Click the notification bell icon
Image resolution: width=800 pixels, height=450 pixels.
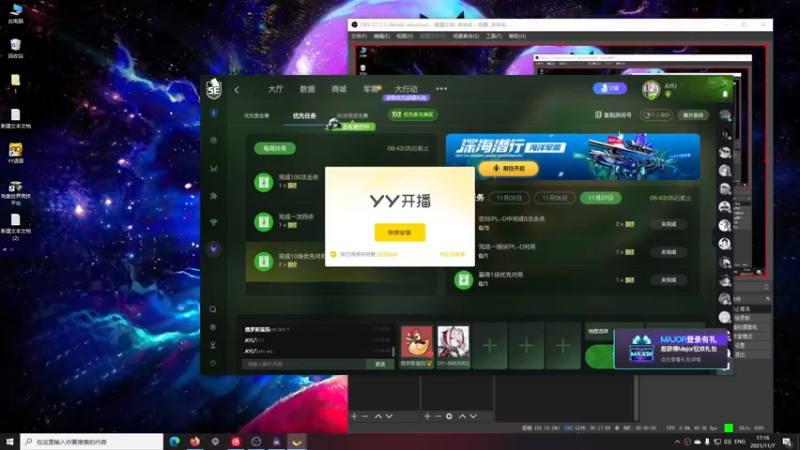pyautogui.click(x=725, y=94)
